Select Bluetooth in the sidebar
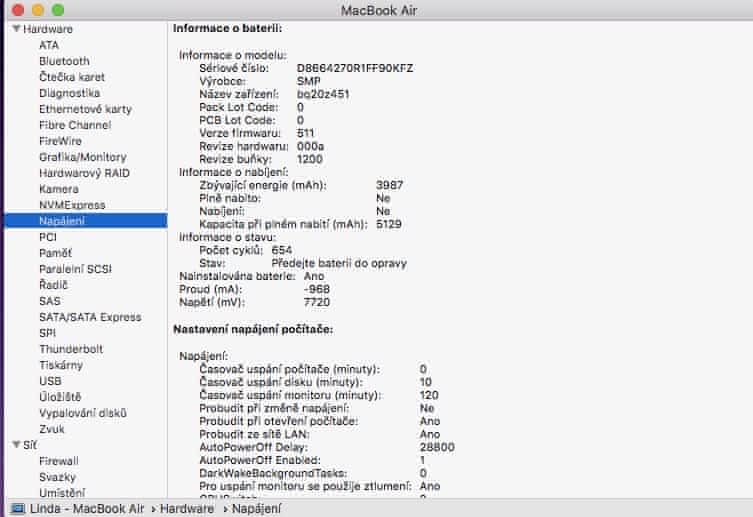Screen dimensions: 753x517 [64, 61]
